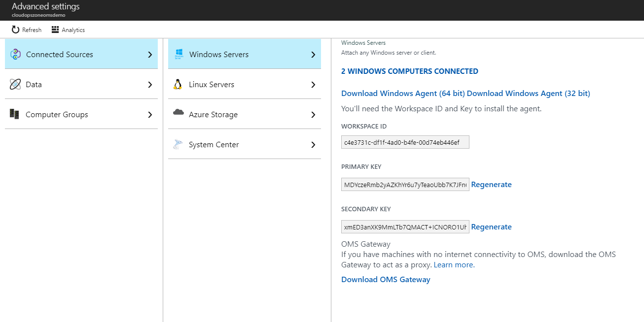Click the OMS Gateway heading
Image resolution: width=644 pixels, height=322 pixels.
366,244
